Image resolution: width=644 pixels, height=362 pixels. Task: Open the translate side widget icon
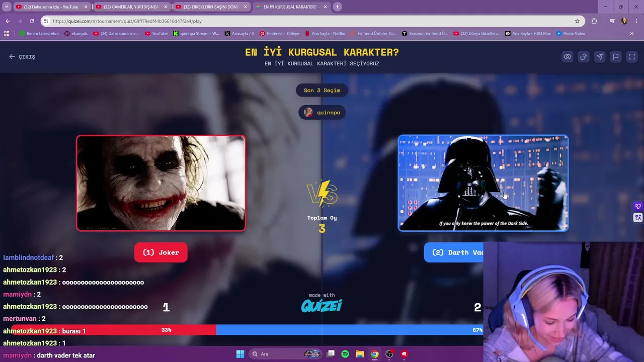coord(638,218)
